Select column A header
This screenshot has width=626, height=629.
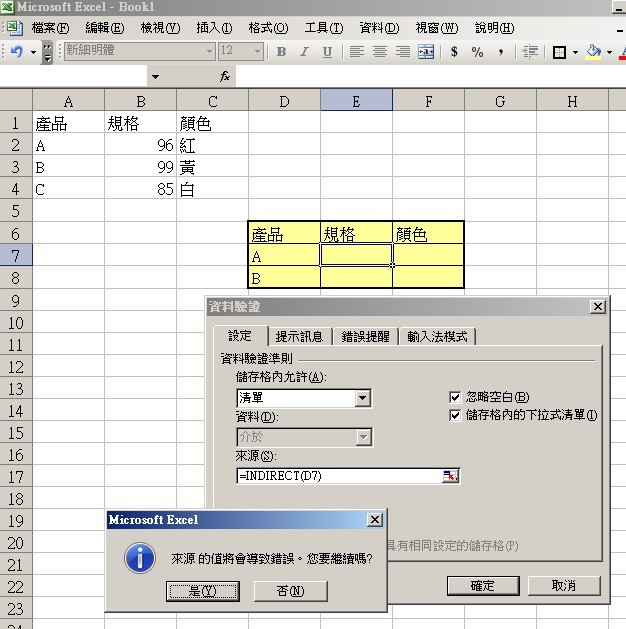[68, 100]
